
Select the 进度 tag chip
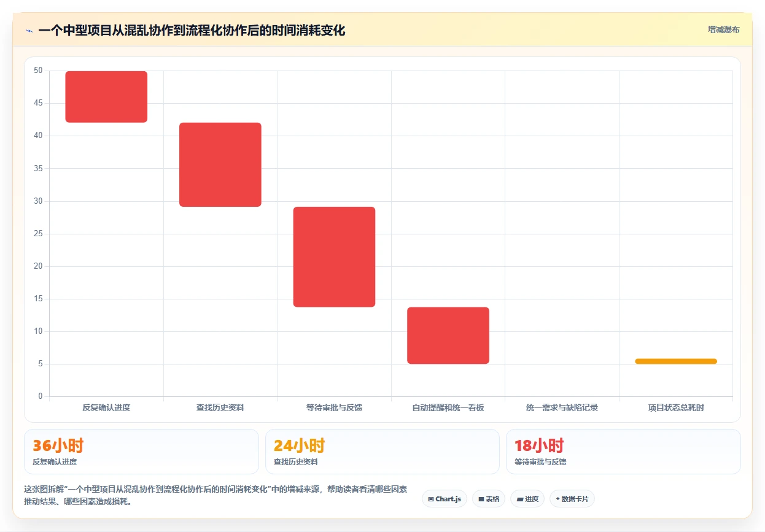coord(527,499)
